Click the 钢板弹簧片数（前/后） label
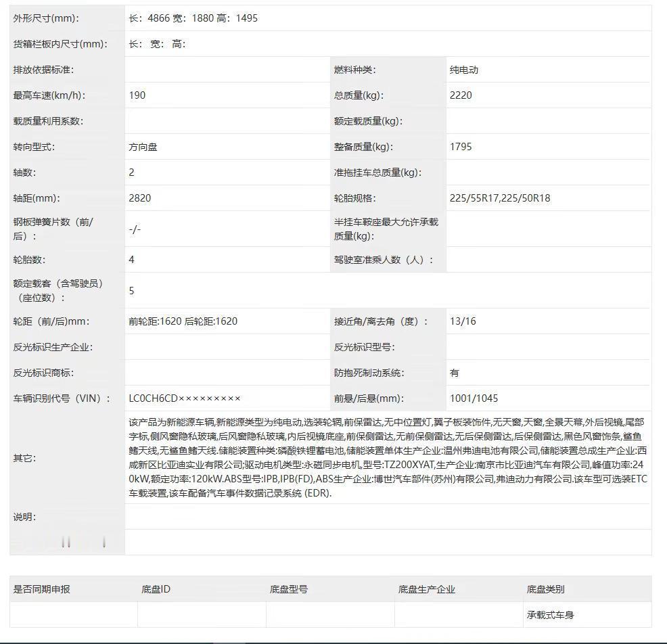667x644 pixels. (53, 229)
